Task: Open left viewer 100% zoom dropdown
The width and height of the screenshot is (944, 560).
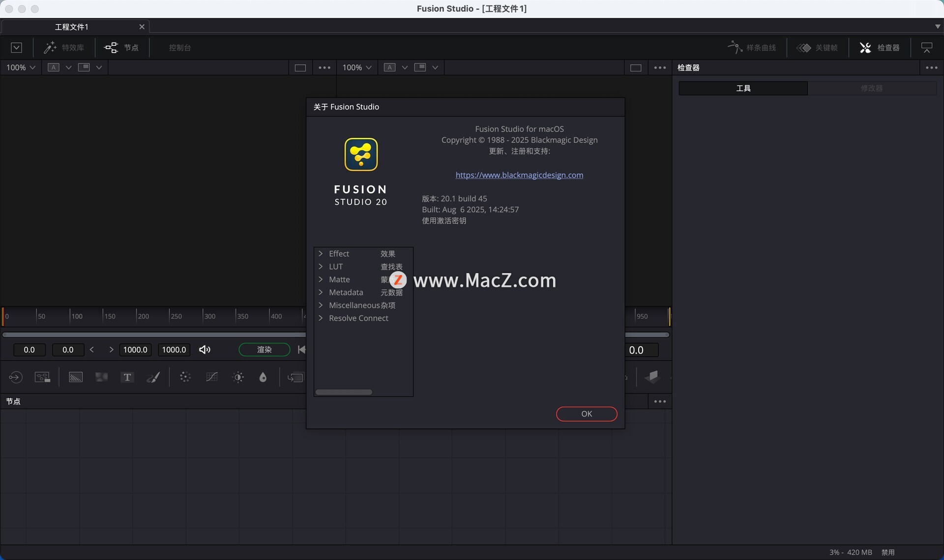Action: tap(21, 67)
